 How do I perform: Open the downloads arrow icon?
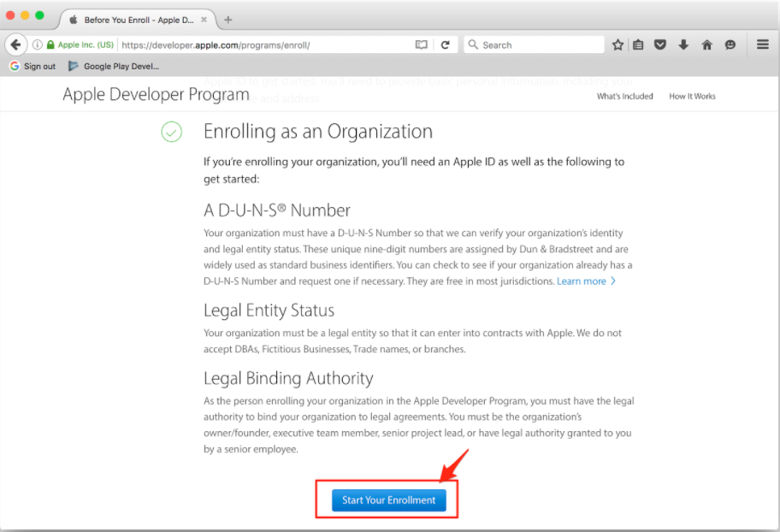click(683, 44)
